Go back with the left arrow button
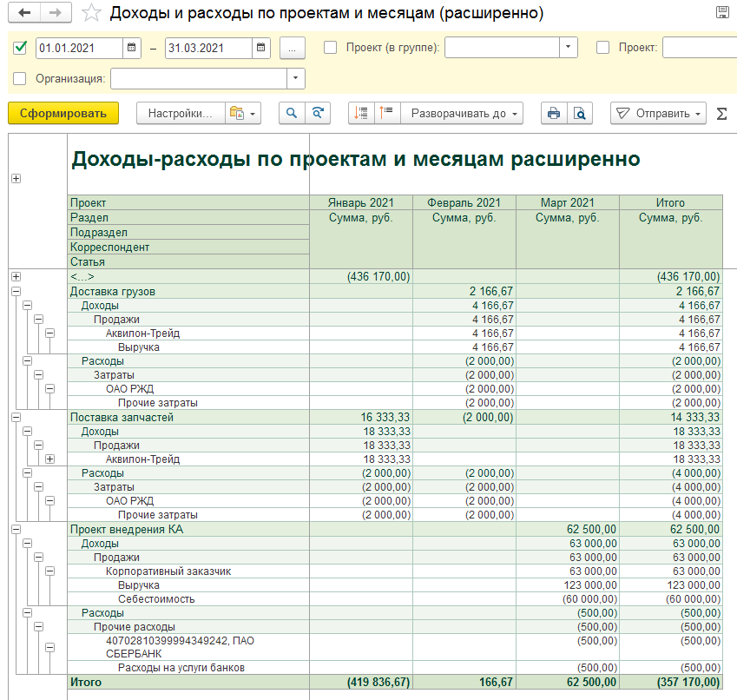The image size is (737, 700). pyautogui.click(x=24, y=13)
